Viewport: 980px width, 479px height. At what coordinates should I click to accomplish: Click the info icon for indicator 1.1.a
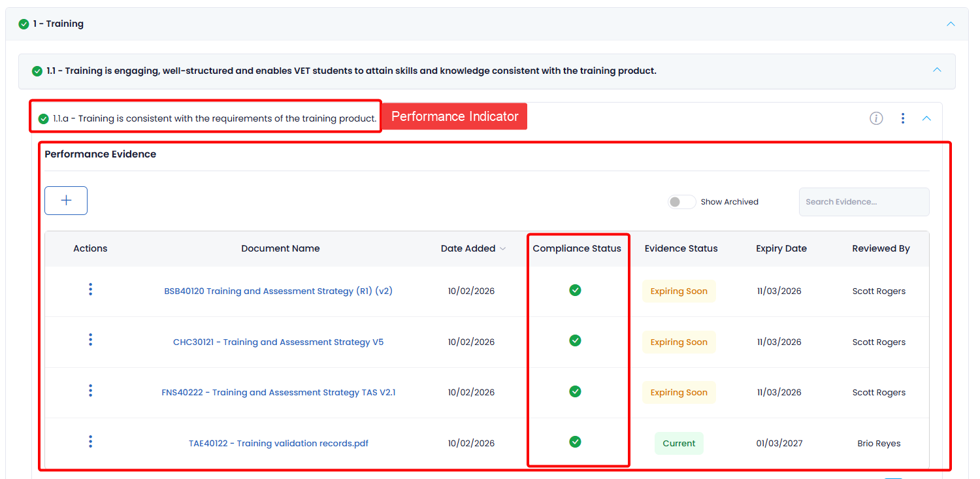click(x=876, y=118)
